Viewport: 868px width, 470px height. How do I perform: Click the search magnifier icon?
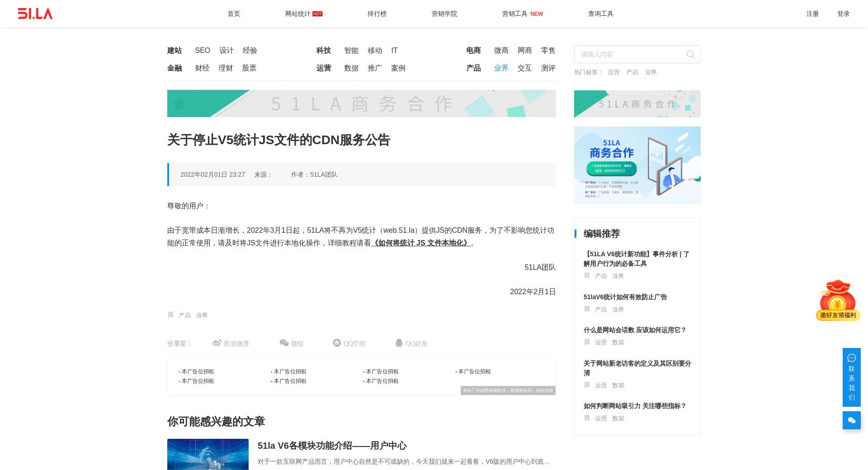pos(690,54)
